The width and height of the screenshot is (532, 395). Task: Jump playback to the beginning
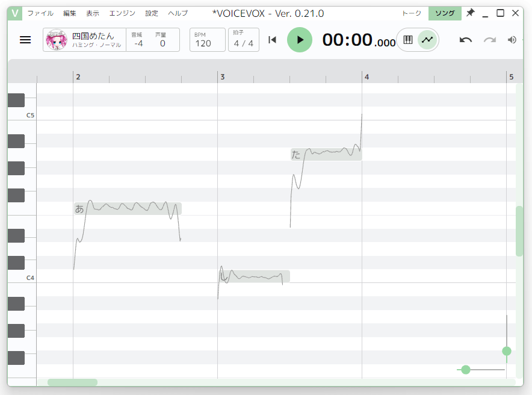[272, 40]
